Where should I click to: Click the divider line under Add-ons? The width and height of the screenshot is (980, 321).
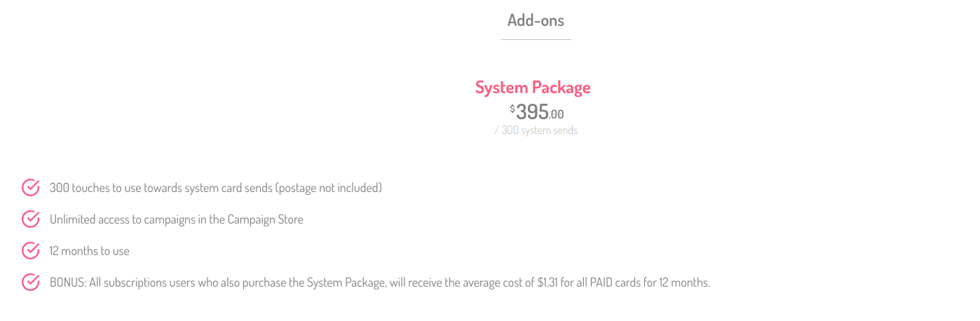(536, 39)
